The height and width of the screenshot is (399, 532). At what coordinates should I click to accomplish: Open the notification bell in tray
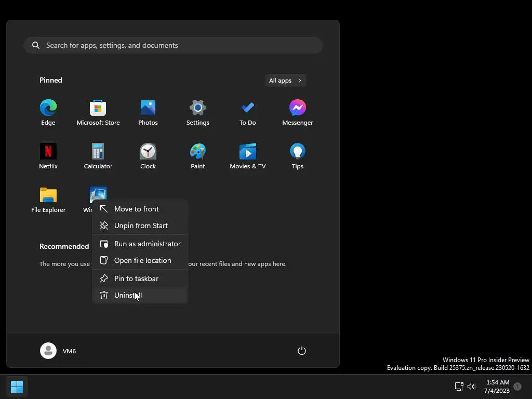point(517,387)
